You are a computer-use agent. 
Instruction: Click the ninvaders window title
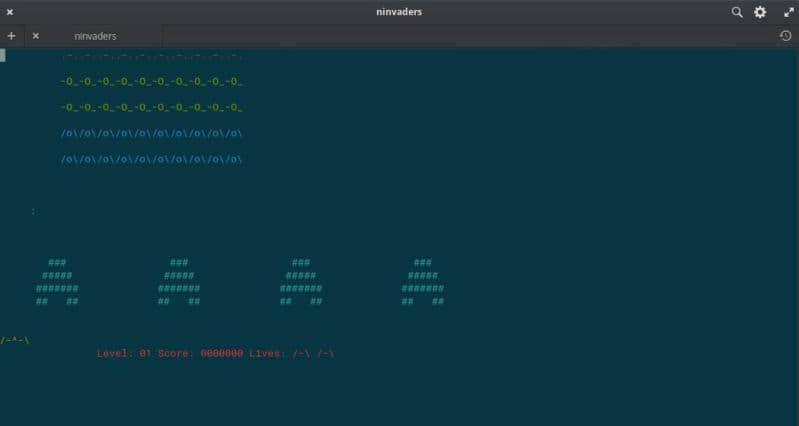tap(399, 12)
